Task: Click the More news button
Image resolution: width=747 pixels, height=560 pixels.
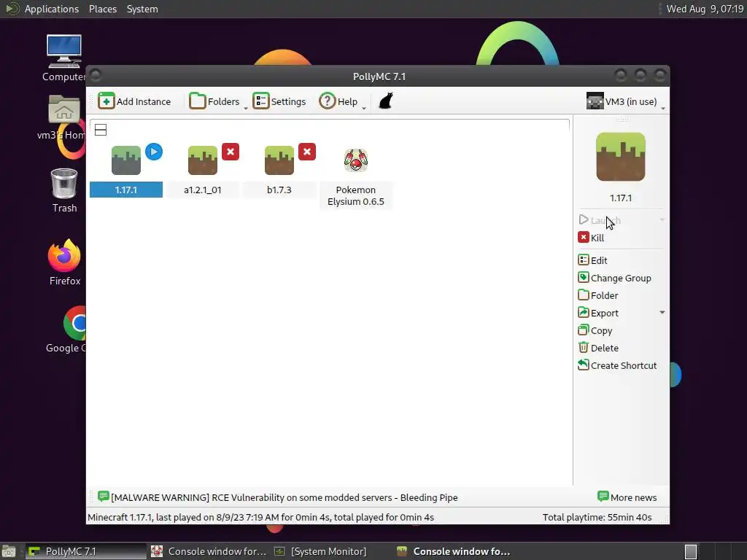Action: 627,497
